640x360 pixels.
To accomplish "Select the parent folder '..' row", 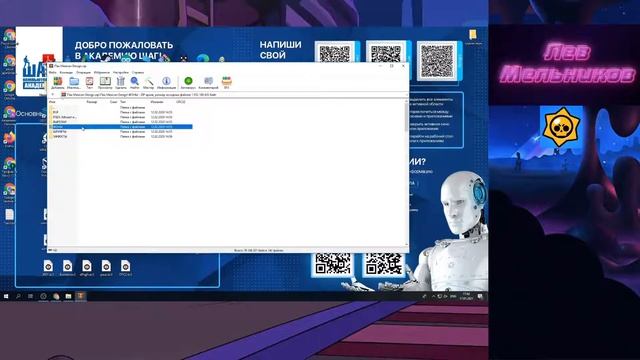I will (x=121, y=107).
